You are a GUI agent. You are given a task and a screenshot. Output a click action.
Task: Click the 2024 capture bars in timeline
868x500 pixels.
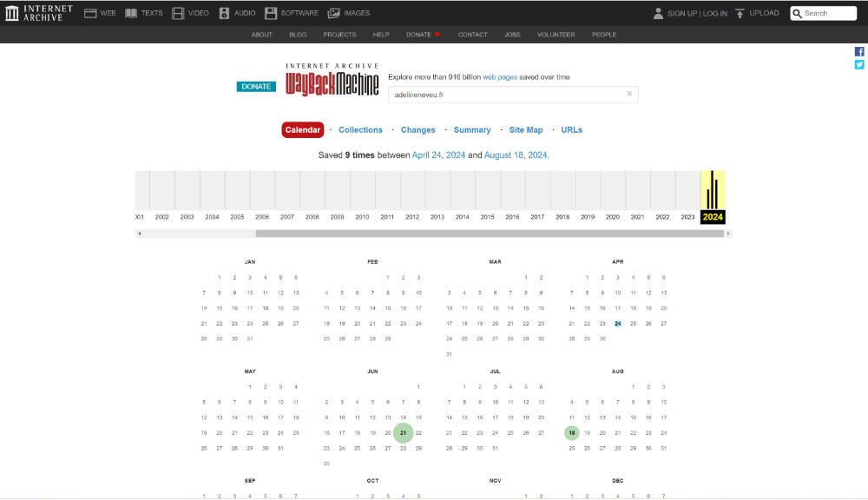(x=713, y=190)
